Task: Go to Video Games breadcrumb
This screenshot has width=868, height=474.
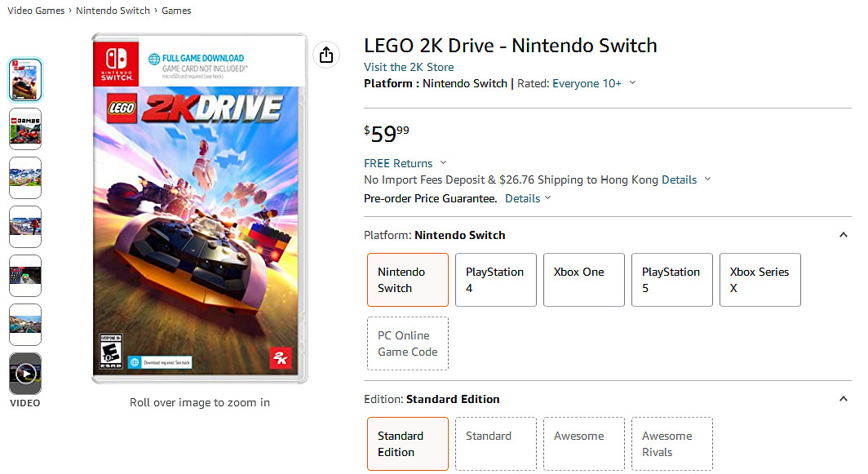Action: 36,11
